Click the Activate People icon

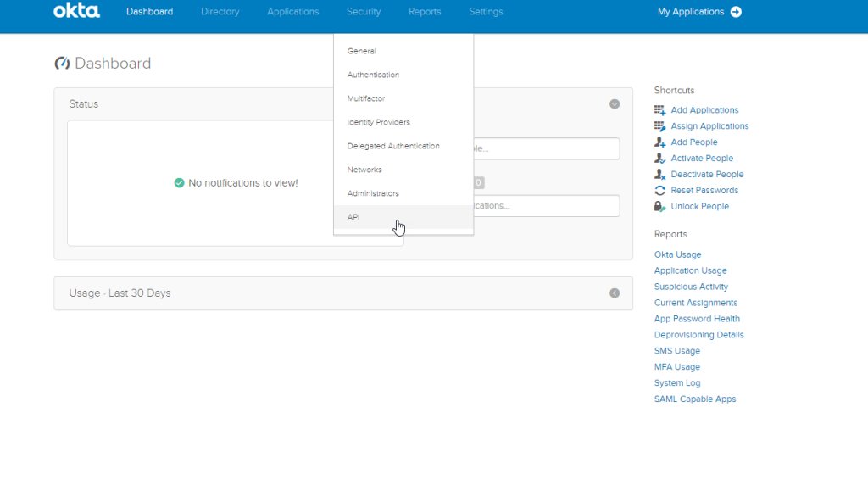click(659, 159)
